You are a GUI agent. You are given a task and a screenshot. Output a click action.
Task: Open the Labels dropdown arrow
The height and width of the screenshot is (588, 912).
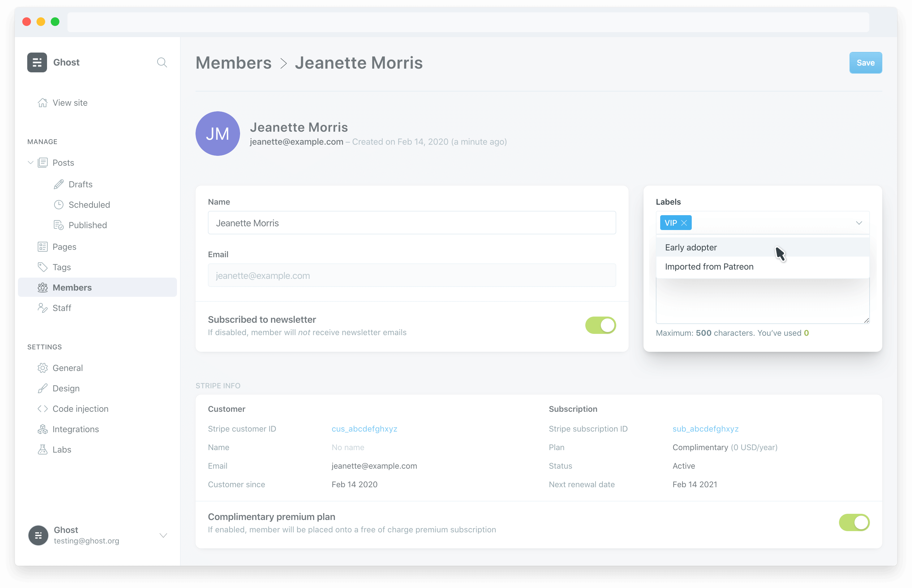pyautogui.click(x=859, y=223)
